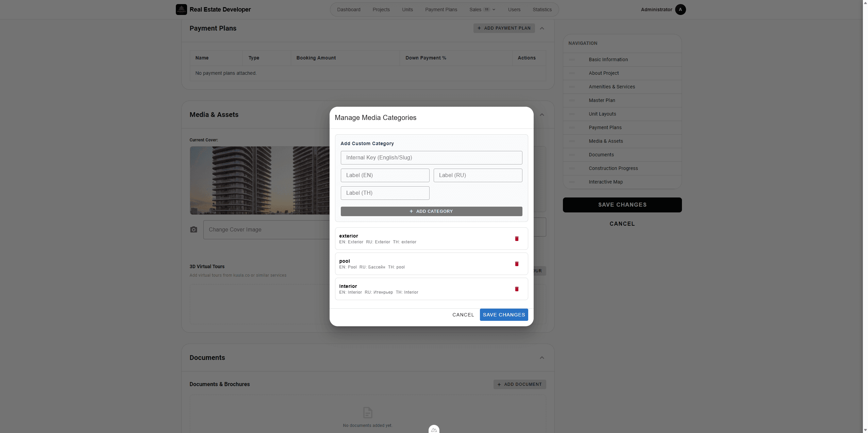Focus the Label (RU) input
This screenshot has height=433, width=868.
[x=478, y=175]
